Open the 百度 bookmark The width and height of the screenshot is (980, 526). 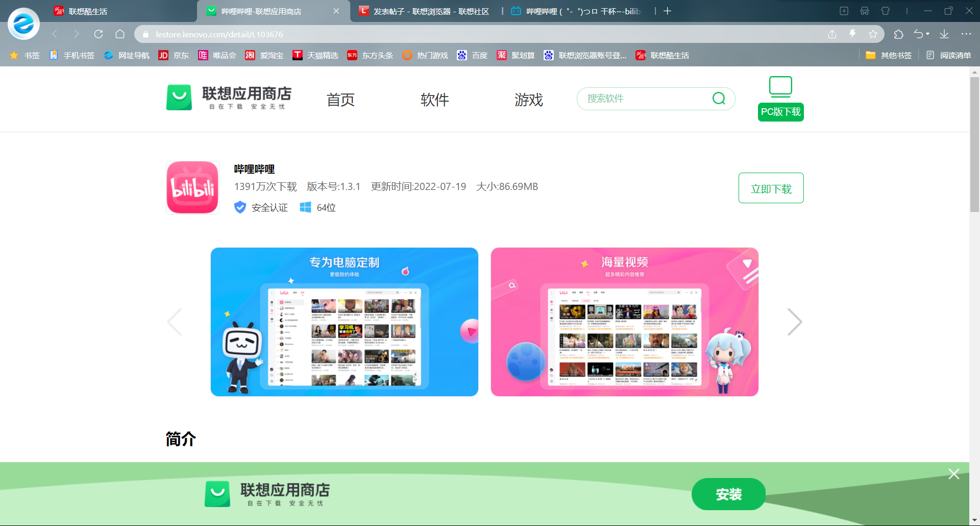pyautogui.click(x=472, y=55)
